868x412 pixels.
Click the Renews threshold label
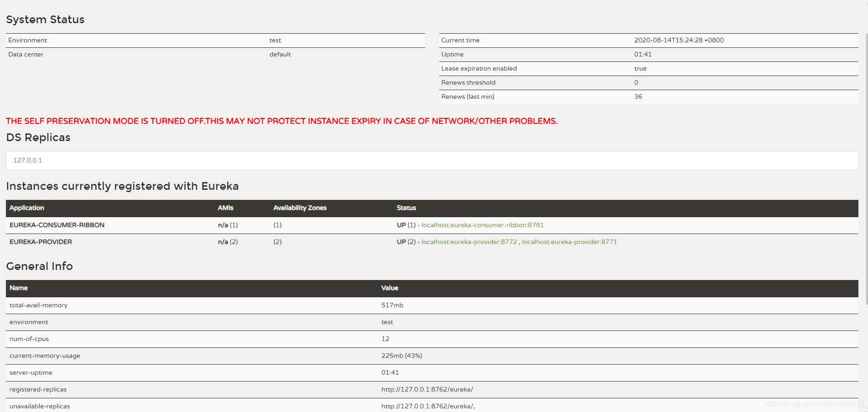[468, 82]
